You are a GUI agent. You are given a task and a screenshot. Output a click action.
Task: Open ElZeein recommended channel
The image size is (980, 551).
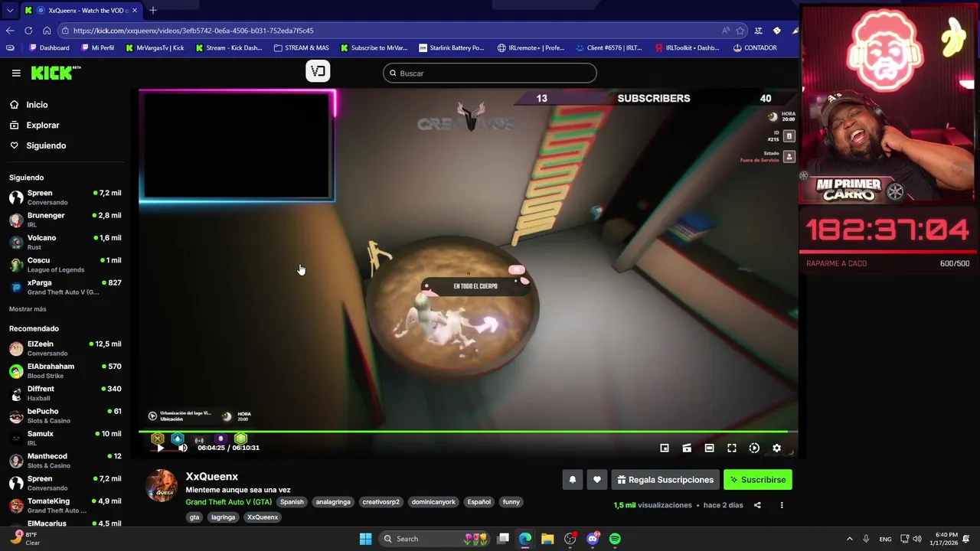[x=65, y=348]
